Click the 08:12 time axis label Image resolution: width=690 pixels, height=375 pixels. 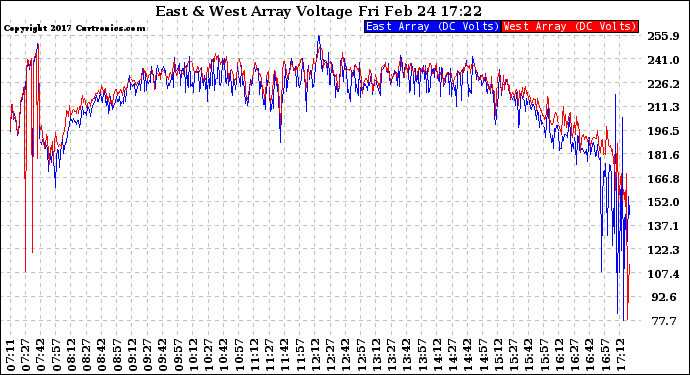point(72,355)
